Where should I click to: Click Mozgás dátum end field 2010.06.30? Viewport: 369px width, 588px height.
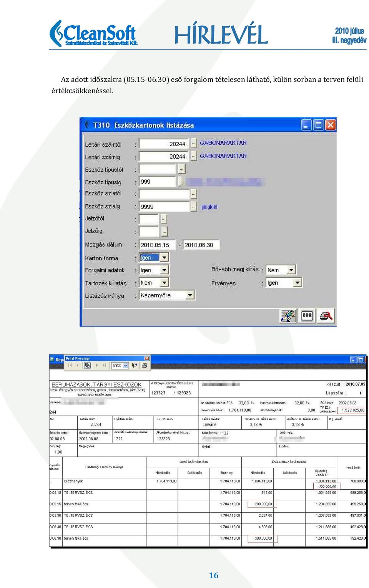(x=201, y=245)
